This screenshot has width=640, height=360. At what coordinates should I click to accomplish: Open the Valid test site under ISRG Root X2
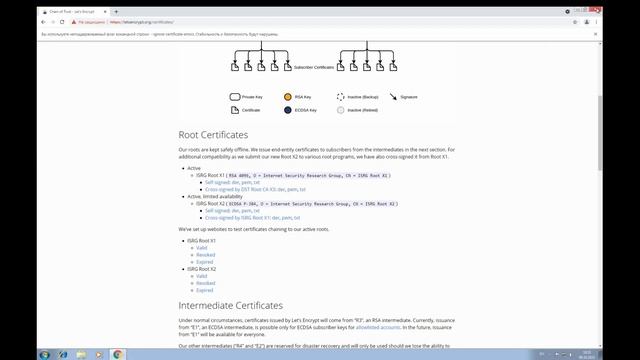[x=202, y=276]
